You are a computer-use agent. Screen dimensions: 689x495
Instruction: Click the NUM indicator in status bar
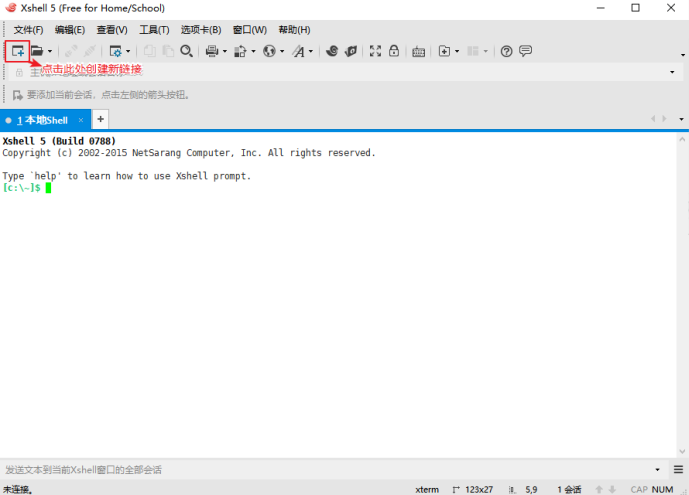click(662, 489)
